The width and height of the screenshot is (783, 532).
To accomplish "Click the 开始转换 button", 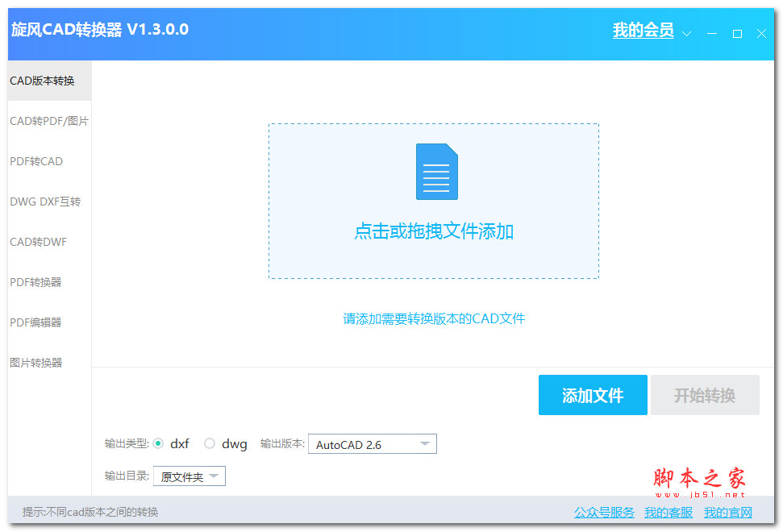I will pos(704,395).
